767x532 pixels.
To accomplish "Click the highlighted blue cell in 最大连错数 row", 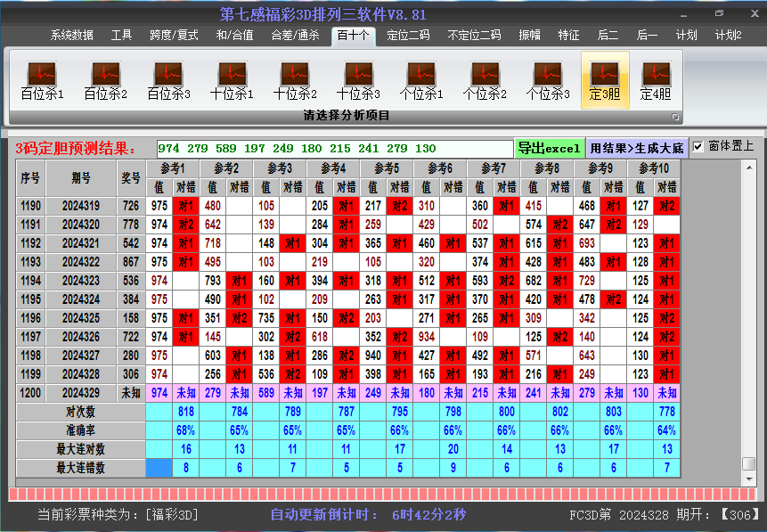I will pos(159,469).
